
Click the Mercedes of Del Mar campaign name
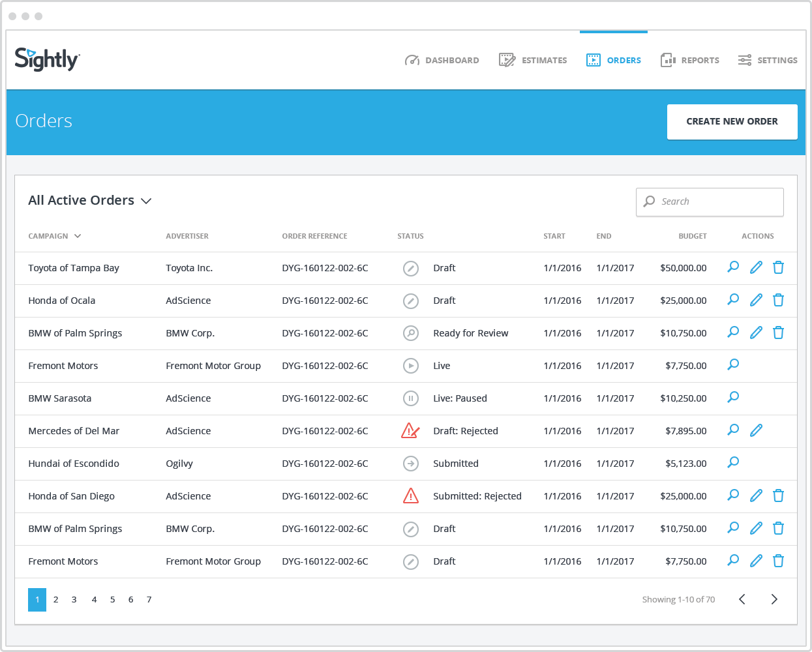pos(74,431)
